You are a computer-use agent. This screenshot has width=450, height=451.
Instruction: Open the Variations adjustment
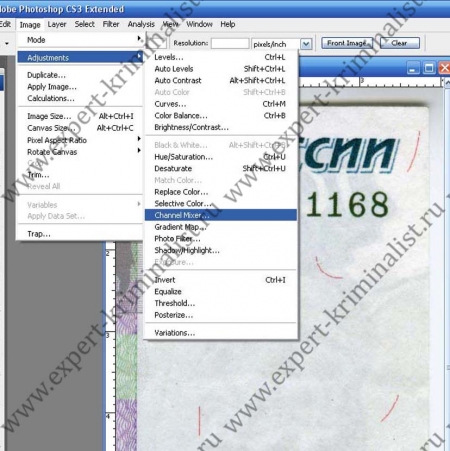(x=220, y=333)
